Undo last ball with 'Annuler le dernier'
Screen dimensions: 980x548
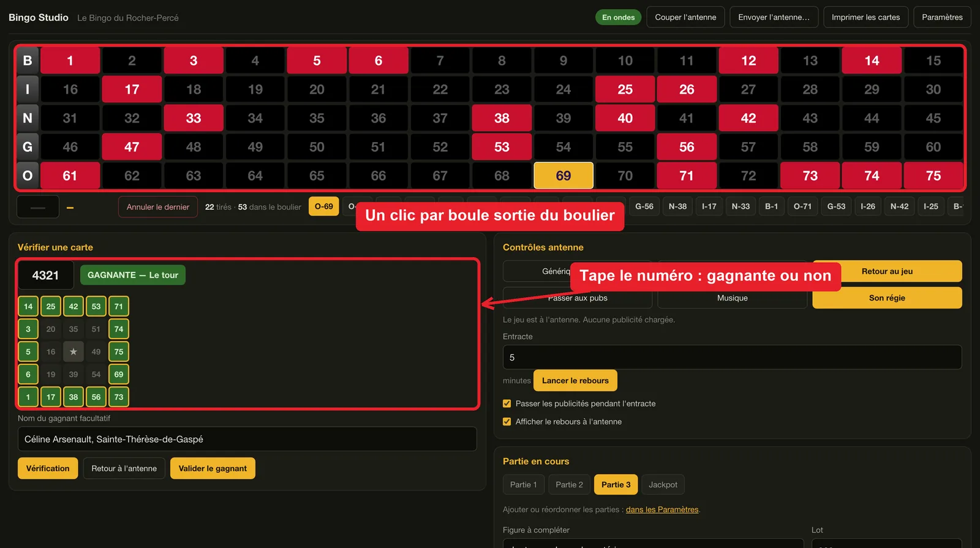(158, 207)
